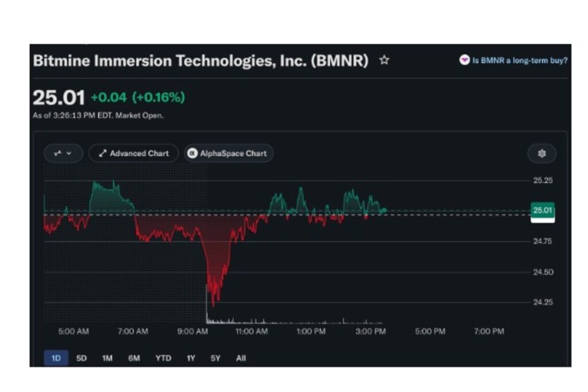Screen dimensions: 588x392
Task: Open chart settings gear icon
Action: point(542,153)
